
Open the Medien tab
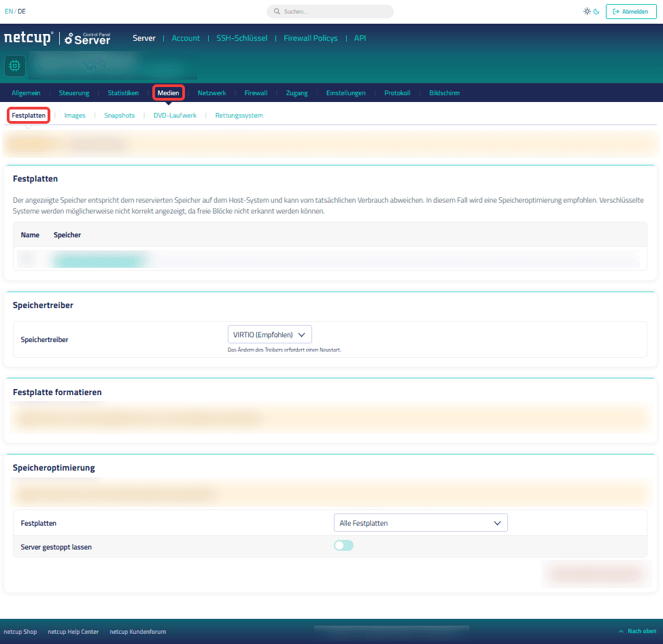[x=168, y=93]
